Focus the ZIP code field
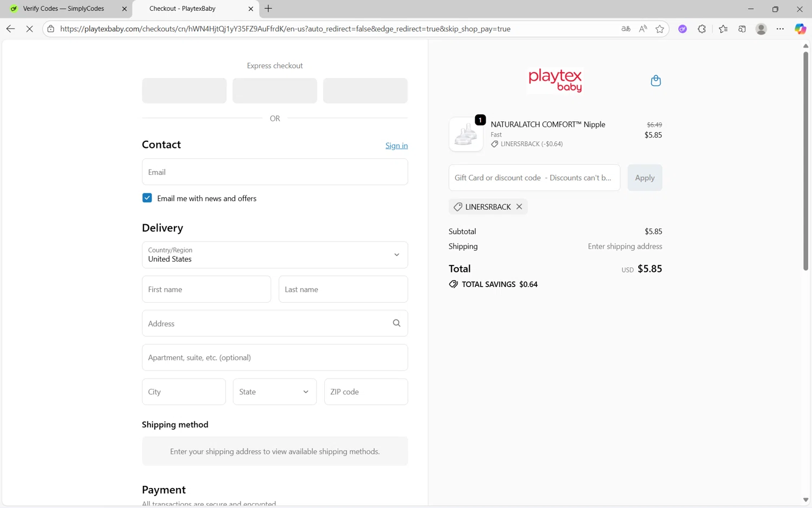This screenshot has width=812, height=508. click(366, 392)
